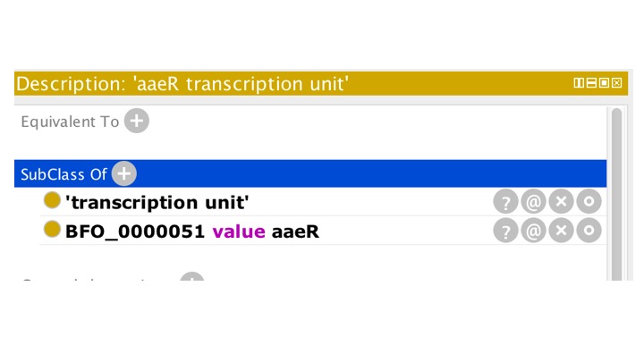Click yellow class icon beside BFO_0000051
The height and width of the screenshot is (362, 644).
click(x=52, y=231)
